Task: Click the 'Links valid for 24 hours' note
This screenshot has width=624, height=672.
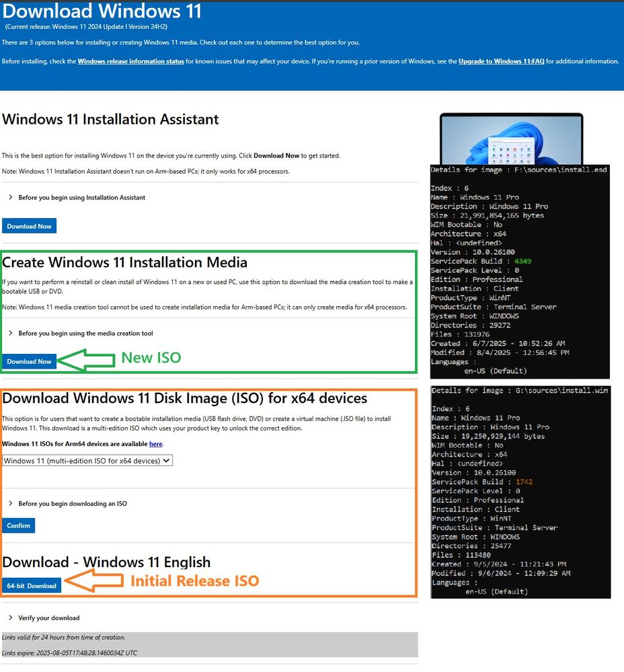Action: [63, 638]
